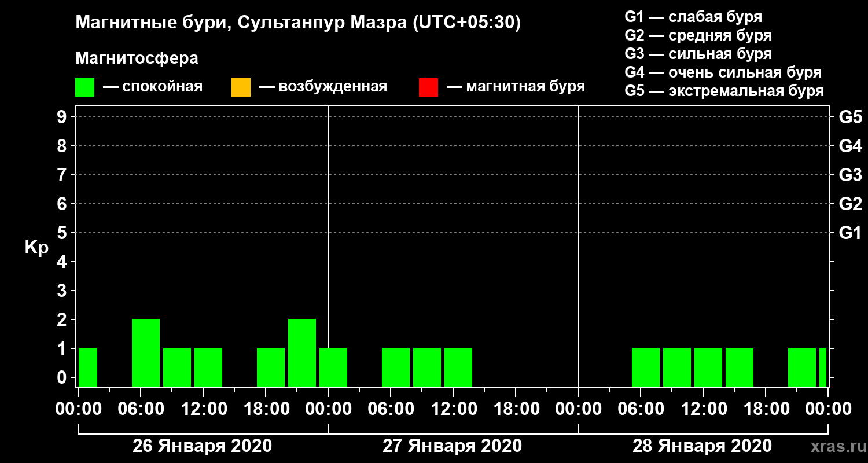
Task: Click the Kp 1 bar at 09:00 on 27 Января
Action: pos(427,367)
